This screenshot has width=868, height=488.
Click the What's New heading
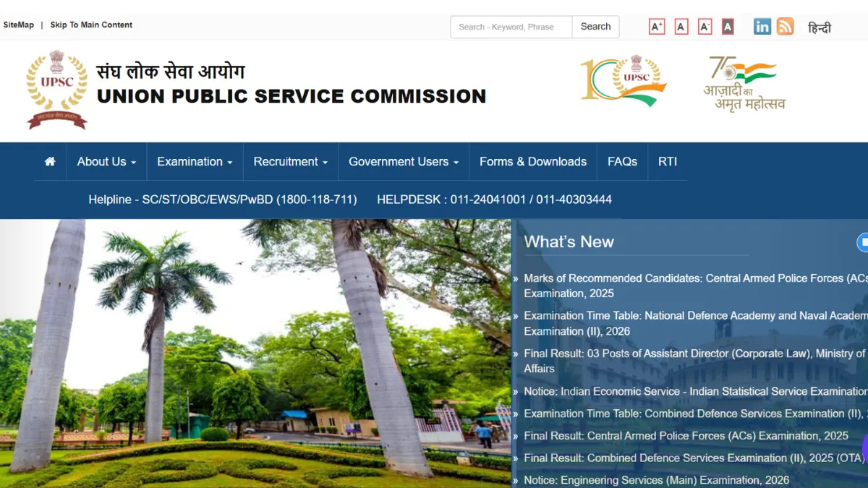pyautogui.click(x=569, y=242)
